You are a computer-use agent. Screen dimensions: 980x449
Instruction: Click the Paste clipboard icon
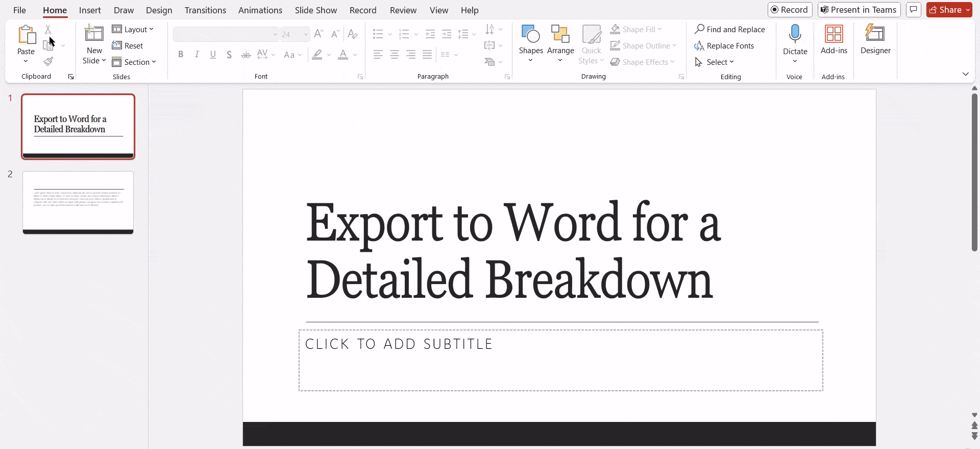tap(26, 35)
